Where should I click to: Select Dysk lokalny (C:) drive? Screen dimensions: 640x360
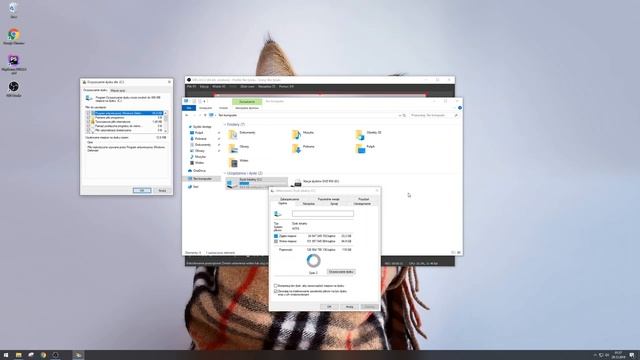point(257,183)
